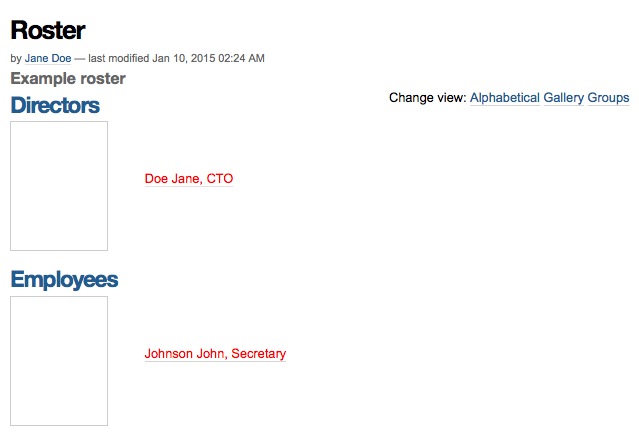Show roster members grouped via Groups

point(608,98)
